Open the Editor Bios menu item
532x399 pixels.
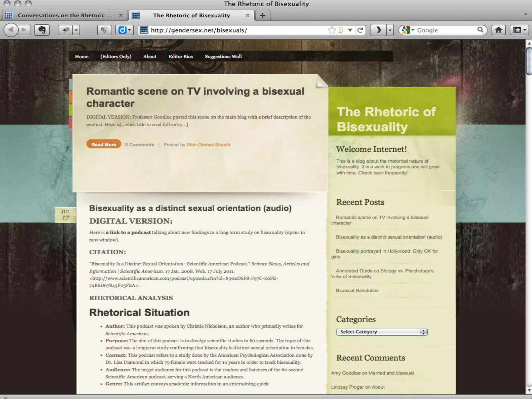pyautogui.click(x=181, y=56)
